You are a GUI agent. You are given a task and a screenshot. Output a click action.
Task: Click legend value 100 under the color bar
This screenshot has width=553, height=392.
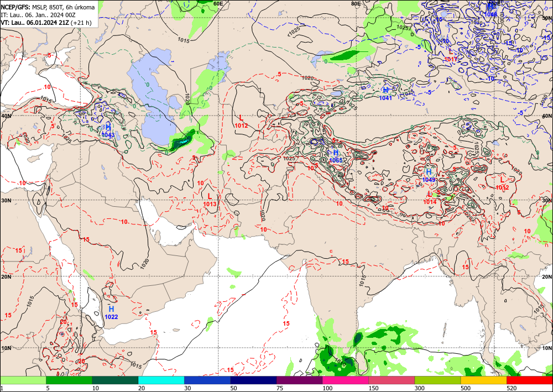click(x=327, y=388)
